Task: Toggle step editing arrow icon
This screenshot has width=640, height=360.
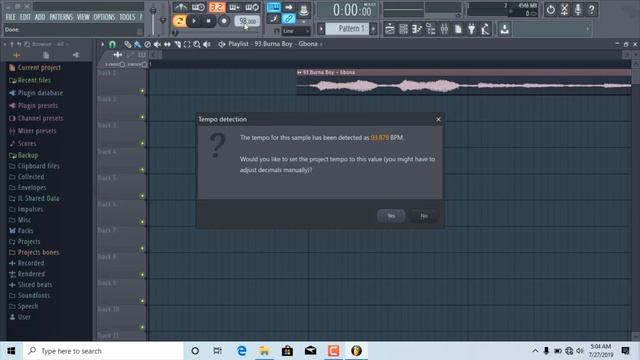Action: pos(289,7)
